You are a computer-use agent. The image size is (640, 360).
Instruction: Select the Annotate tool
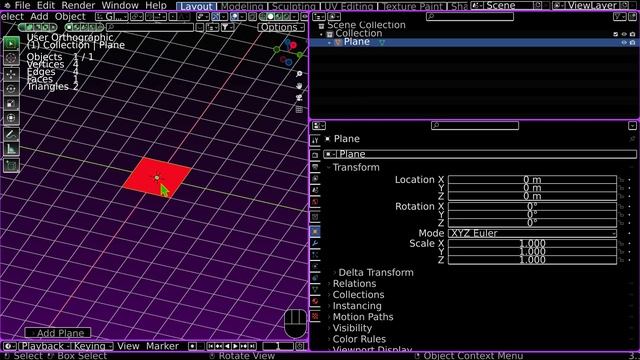[11, 134]
